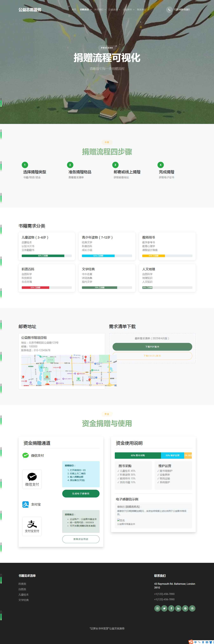Click the Pinterest icon in footer

pyautogui.click(x=185, y=608)
